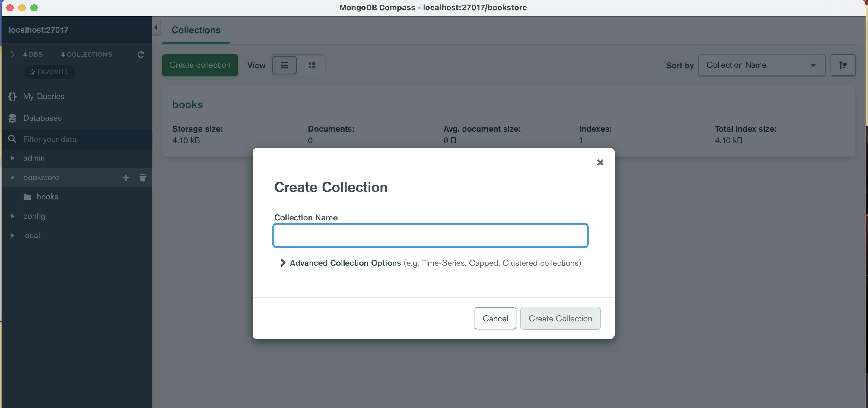Toggle sort order direction icon
The height and width of the screenshot is (408, 868).
pyautogui.click(x=843, y=65)
